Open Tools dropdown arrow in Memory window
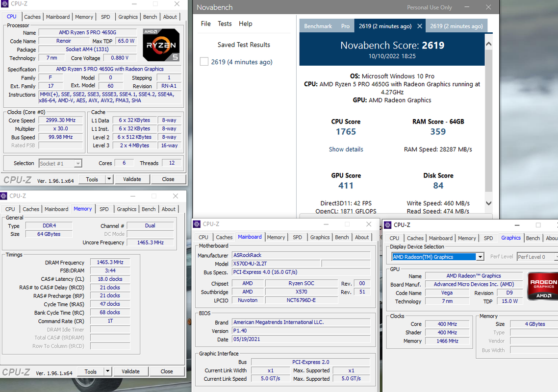Screen dimensions: 558x392 point(108,371)
